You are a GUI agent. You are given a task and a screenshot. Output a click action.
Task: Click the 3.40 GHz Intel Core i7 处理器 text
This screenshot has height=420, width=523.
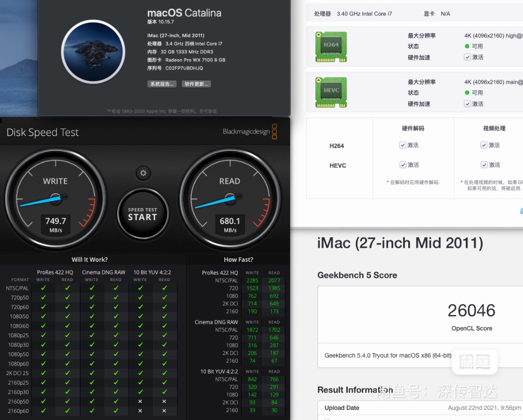(x=364, y=14)
